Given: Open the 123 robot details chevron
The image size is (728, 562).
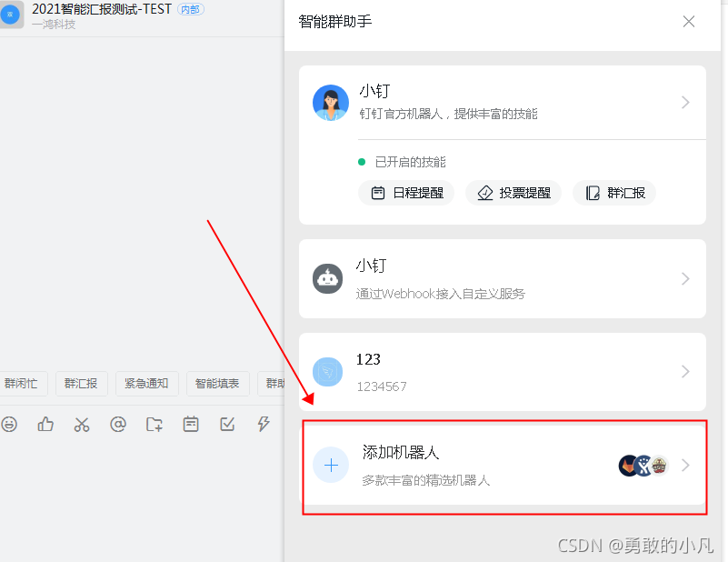Looking at the screenshot, I should coord(685,372).
